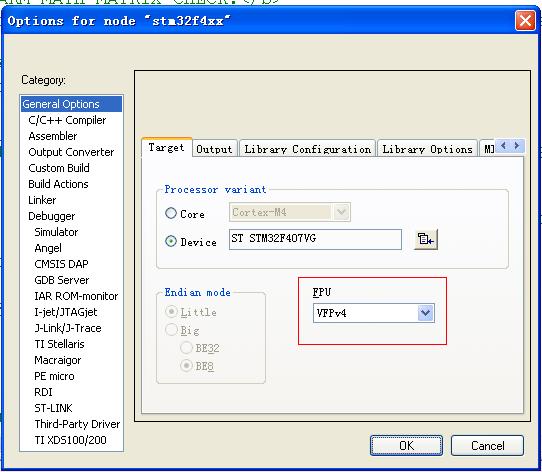Open the Library Configuration tab
Image resolution: width=542 pixels, height=472 pixels.
pos(307,149)
